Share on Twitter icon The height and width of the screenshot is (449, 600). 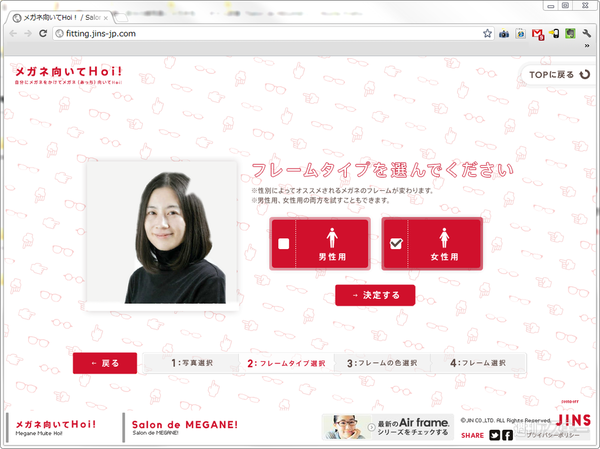[x=495, y=435]
